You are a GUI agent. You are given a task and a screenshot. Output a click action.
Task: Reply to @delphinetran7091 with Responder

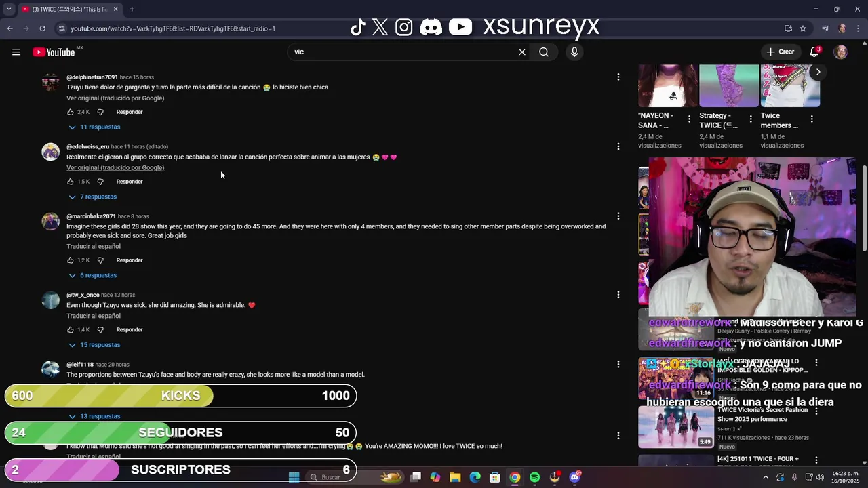pos(130,112)
